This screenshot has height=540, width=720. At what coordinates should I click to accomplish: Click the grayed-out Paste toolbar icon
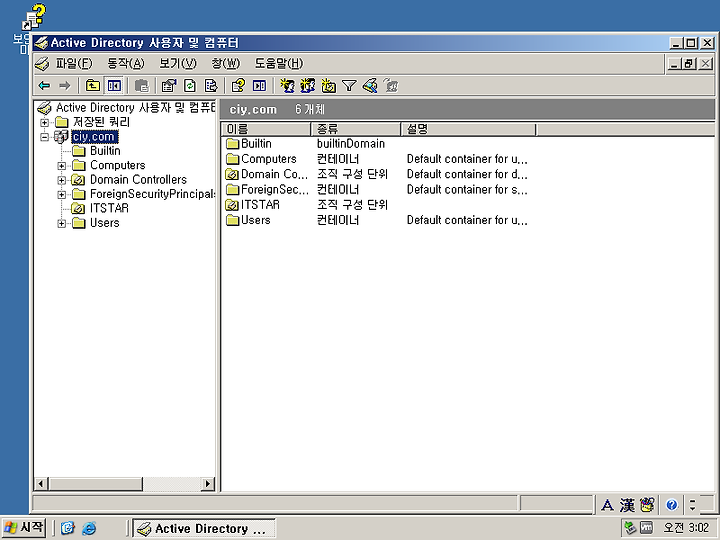point(142,85)
